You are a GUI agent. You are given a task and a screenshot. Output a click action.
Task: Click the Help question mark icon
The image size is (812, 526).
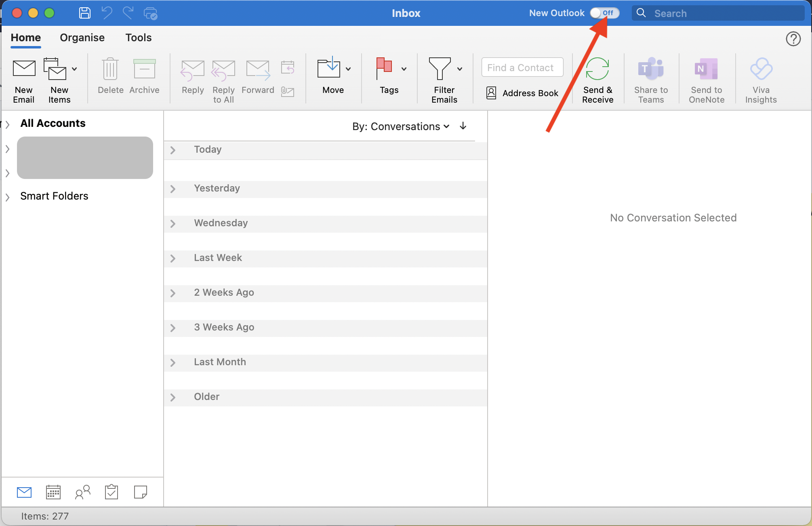(793, 39)
